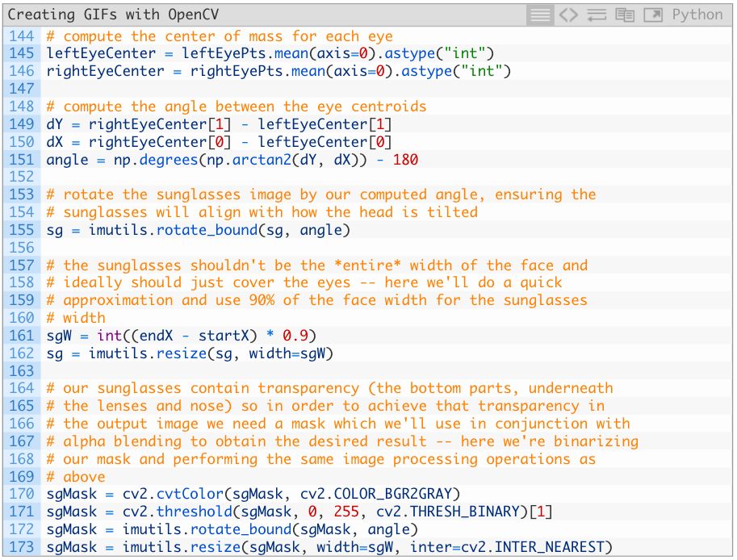The height and width of the screenshot is (560, 737).
Task: Click the sg = imutils.resize(sg, width=sgW) line
Action: point(190,353)
